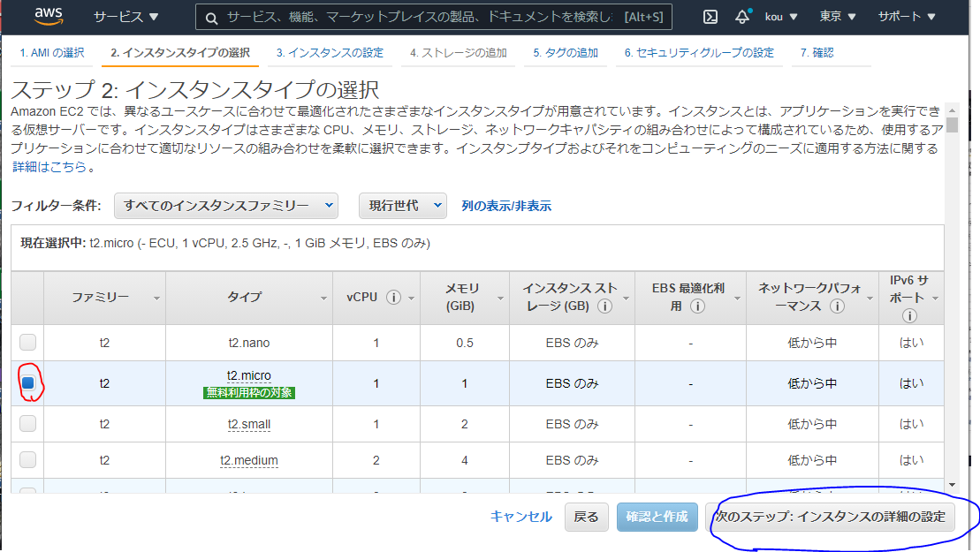Open the 詳細はこちら link
980x552 pixels.
[49, 167]
